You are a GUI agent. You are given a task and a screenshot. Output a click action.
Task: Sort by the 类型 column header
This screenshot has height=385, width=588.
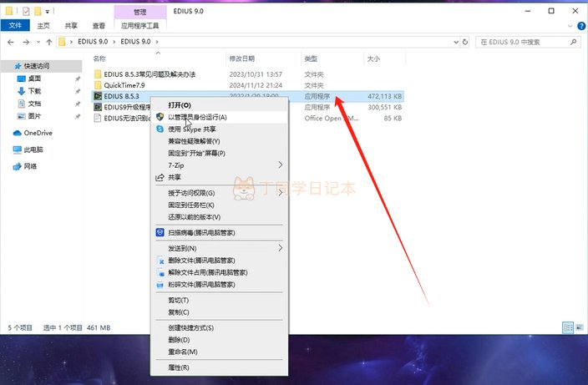pos(311,58)
